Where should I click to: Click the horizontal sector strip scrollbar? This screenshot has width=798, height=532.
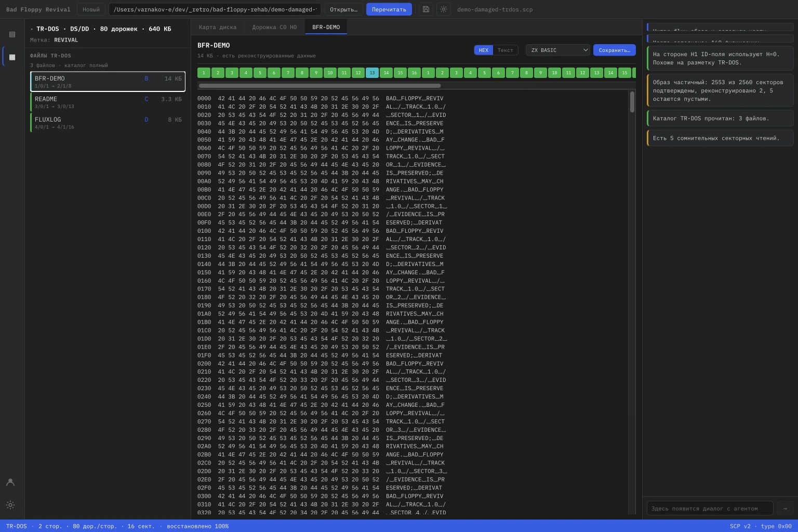click(320, 86)
